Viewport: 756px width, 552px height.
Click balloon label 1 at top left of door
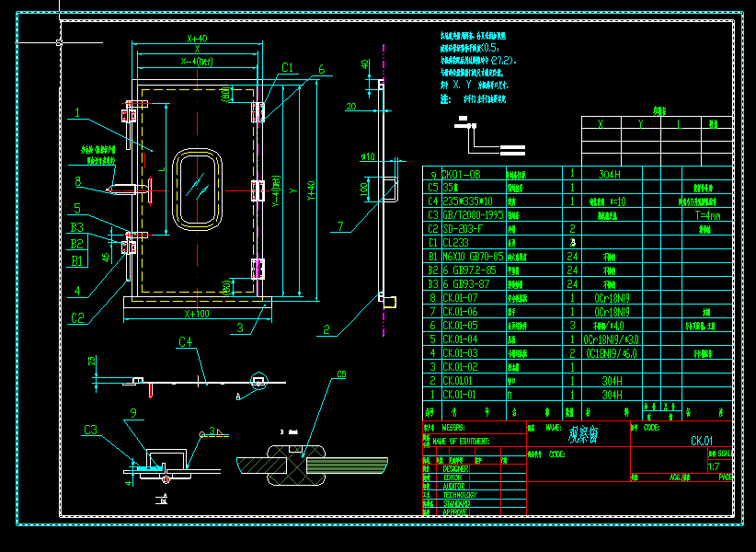(78, 112)
